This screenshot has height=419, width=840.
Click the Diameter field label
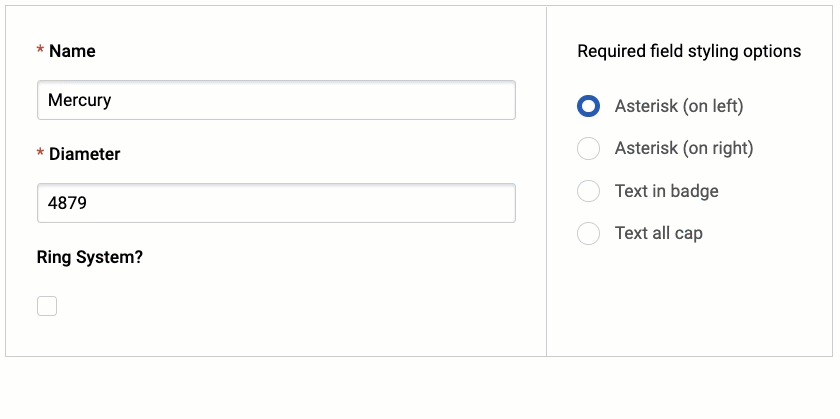click(x=85, y=154)
